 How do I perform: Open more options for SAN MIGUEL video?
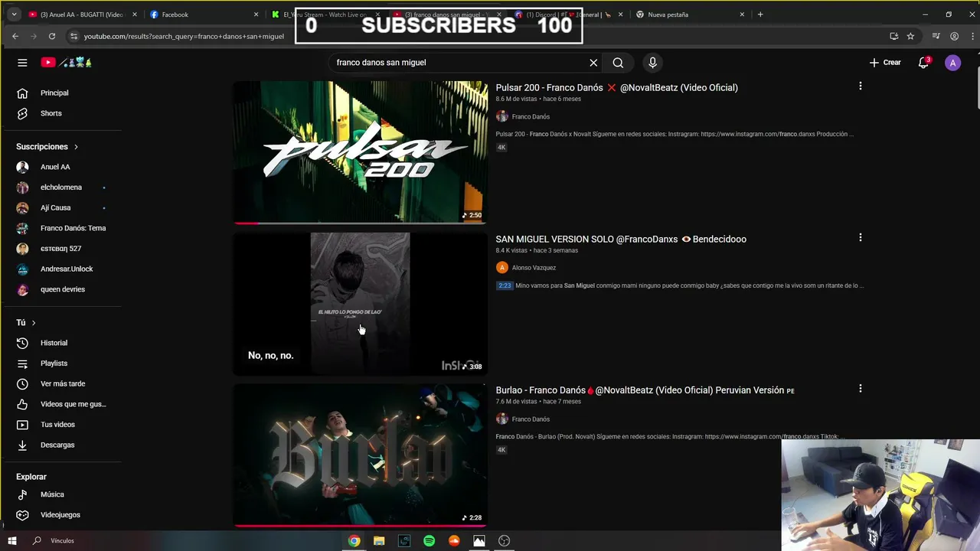pyautogui.click(x=860, y=238)
